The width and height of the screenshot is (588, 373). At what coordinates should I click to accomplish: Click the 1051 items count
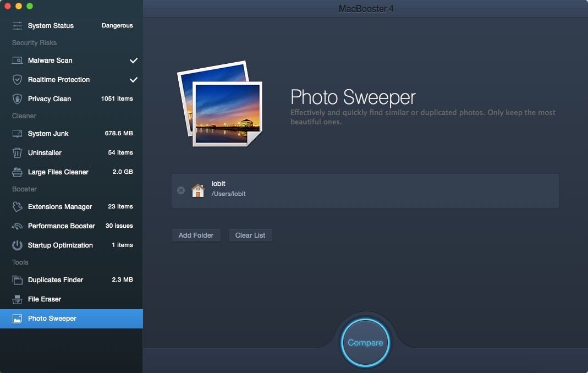coord(117,98)
